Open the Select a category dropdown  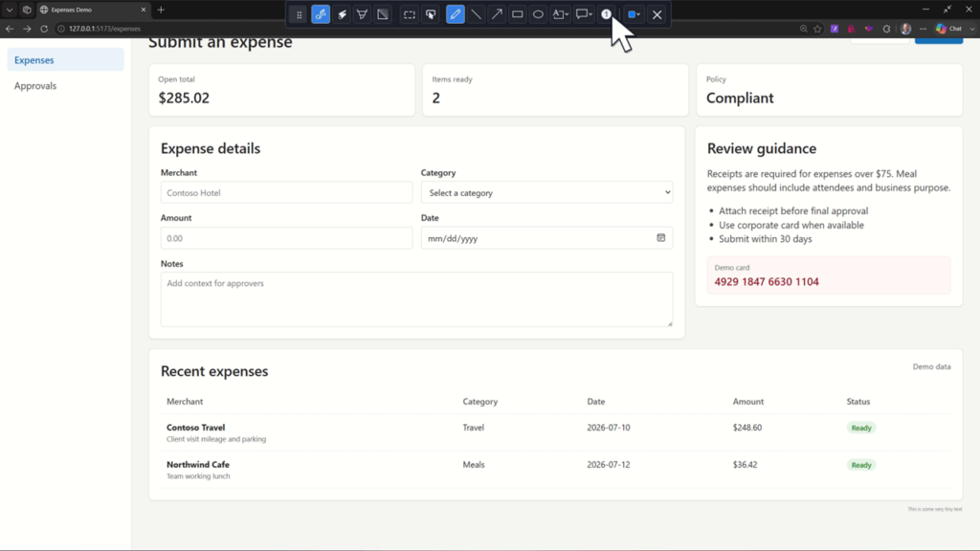click(546, 192)
